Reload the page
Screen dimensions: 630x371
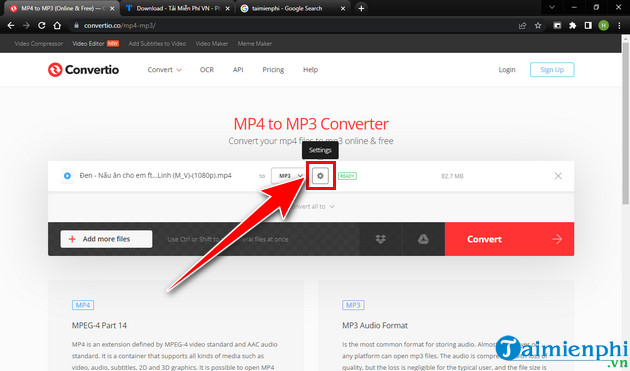[x=41, y=25]
